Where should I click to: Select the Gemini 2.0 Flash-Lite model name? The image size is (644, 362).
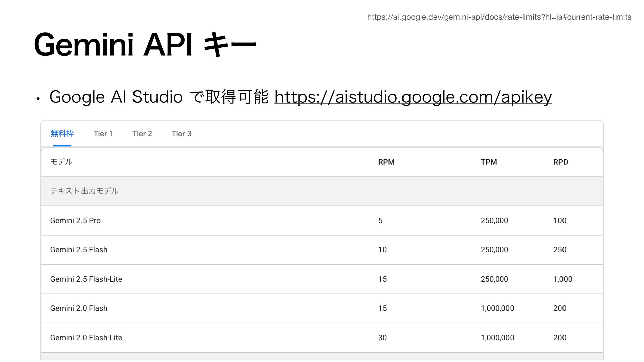[86, 338]
